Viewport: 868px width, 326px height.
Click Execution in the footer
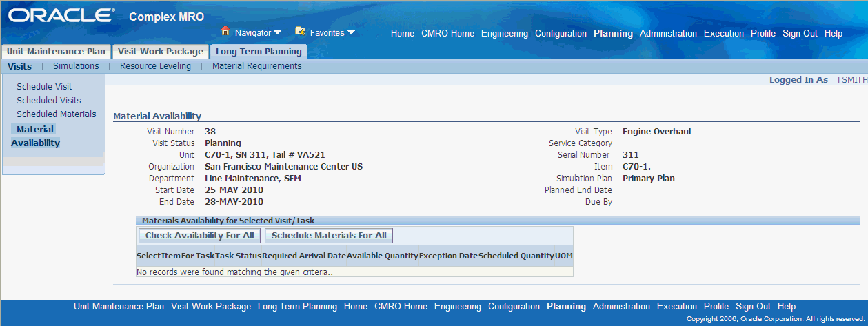coord(677,307)
